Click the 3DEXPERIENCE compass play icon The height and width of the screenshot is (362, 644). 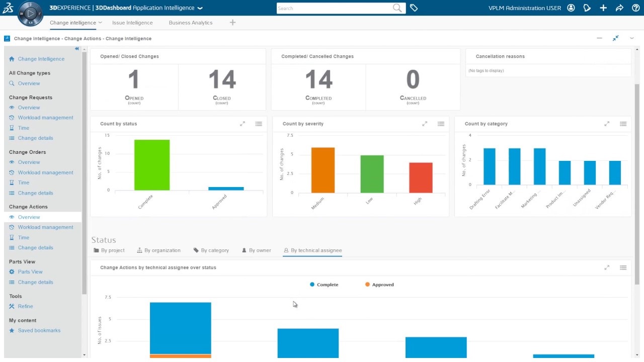pyautogui.click(x=30, y=14)
